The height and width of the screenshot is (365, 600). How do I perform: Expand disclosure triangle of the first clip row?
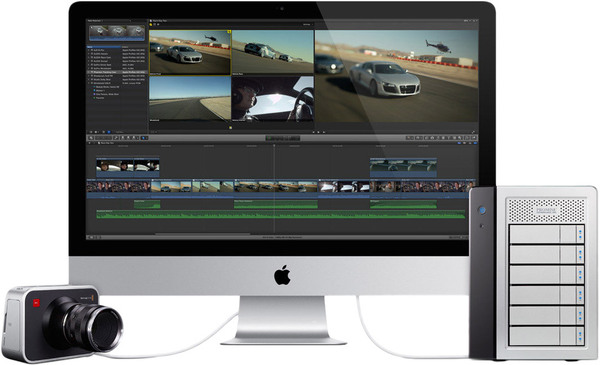click(88, 50)
